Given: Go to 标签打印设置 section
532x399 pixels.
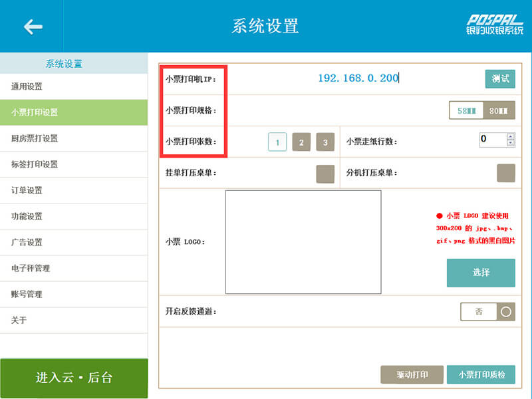Looking at the screenshot, I should pos(73,164).
